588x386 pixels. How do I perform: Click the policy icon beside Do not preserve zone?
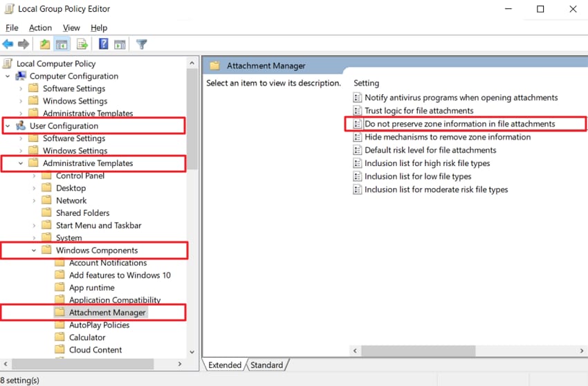click(358, 124)
